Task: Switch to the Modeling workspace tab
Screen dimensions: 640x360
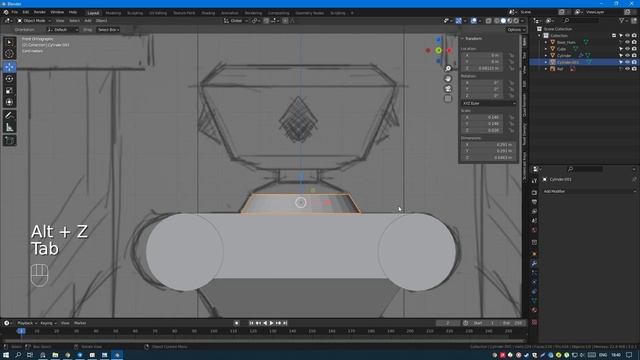Action: pos(113,13)
